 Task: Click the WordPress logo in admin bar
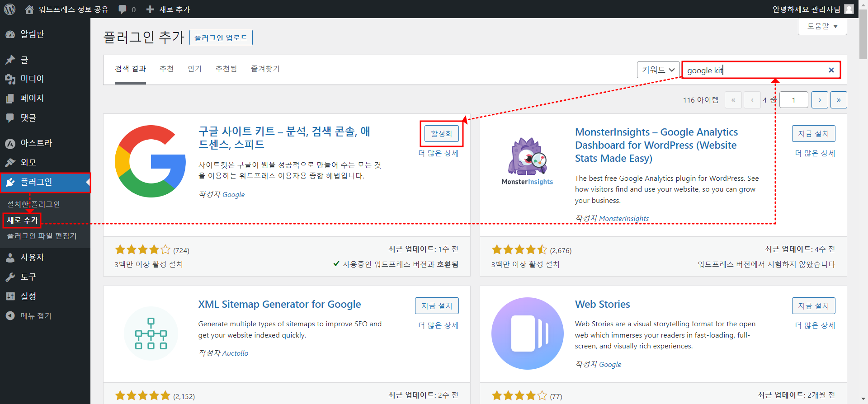pyautogui.click(x=9, y=9)
